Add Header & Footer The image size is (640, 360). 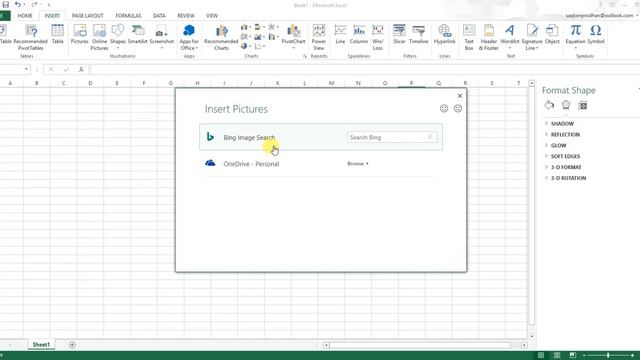click(489, 37)
